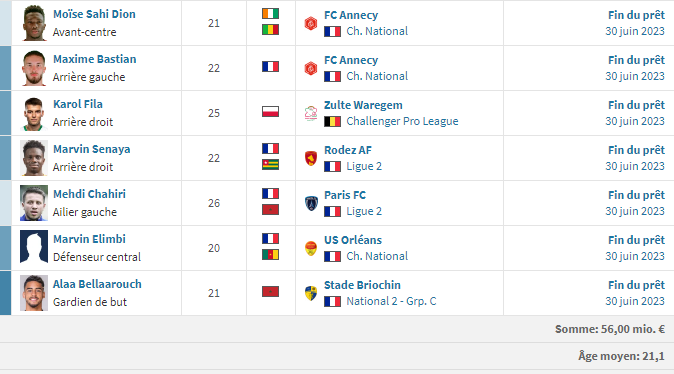Viewport: 674px width, 374px height.
Task: Click the Stade Briochin club crest icon
Action: (x=311, y=293)
